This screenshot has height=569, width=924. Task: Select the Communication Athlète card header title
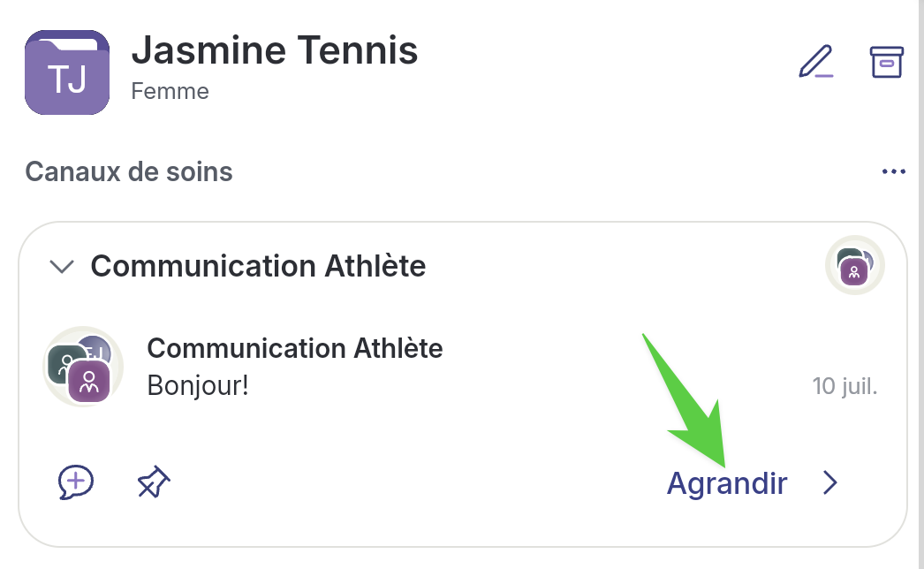(x=258, y=266)
